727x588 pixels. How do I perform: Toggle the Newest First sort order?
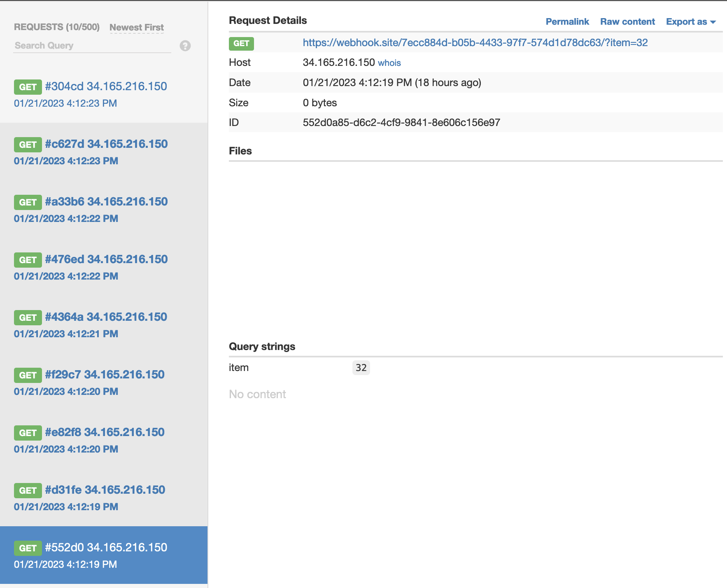click(137, 28)
